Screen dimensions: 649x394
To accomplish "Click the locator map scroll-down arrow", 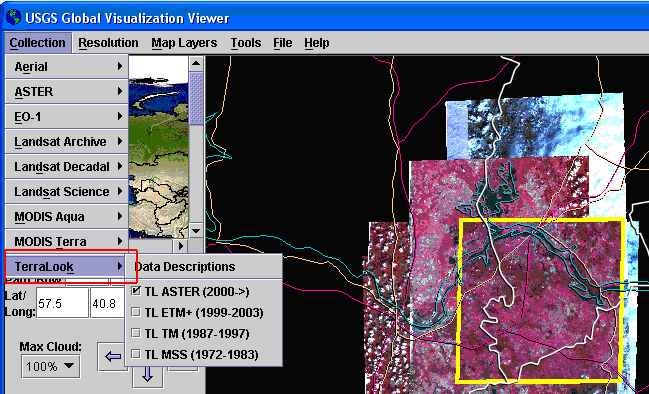I will [x=196, y=230].
